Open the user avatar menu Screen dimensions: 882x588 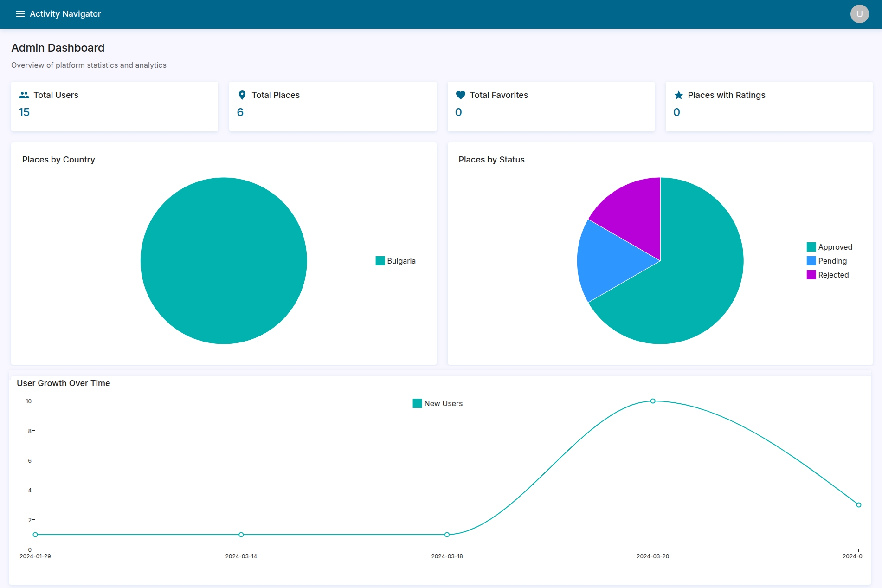click(859, 14)
